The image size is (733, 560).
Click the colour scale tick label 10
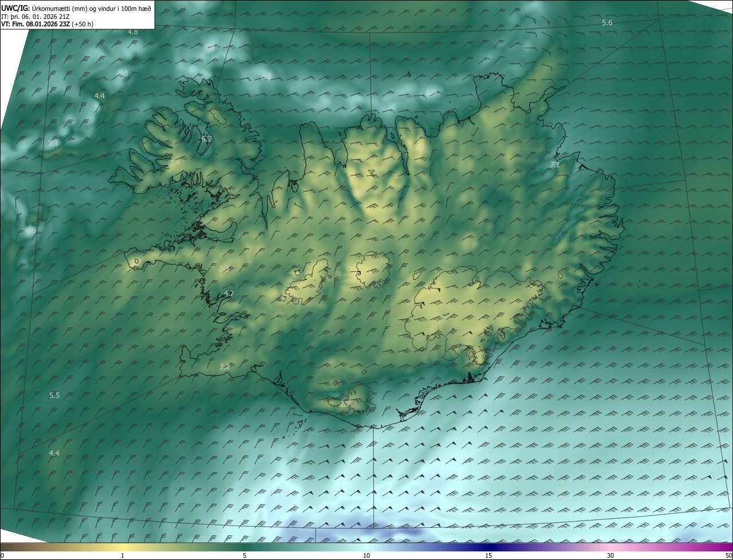pyautogui.click(x=366, y=556)
